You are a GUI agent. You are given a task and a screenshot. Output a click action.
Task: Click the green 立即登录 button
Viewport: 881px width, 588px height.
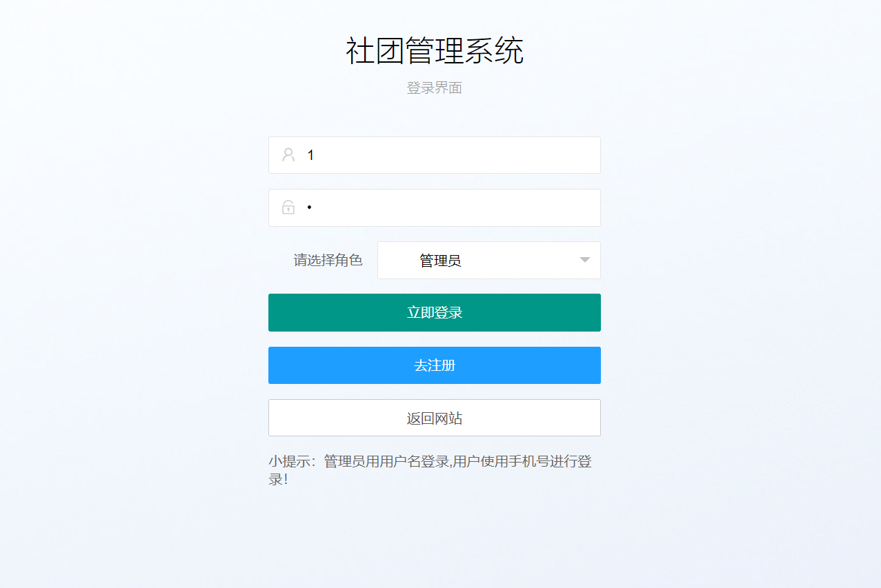click(x=435, y=312)
